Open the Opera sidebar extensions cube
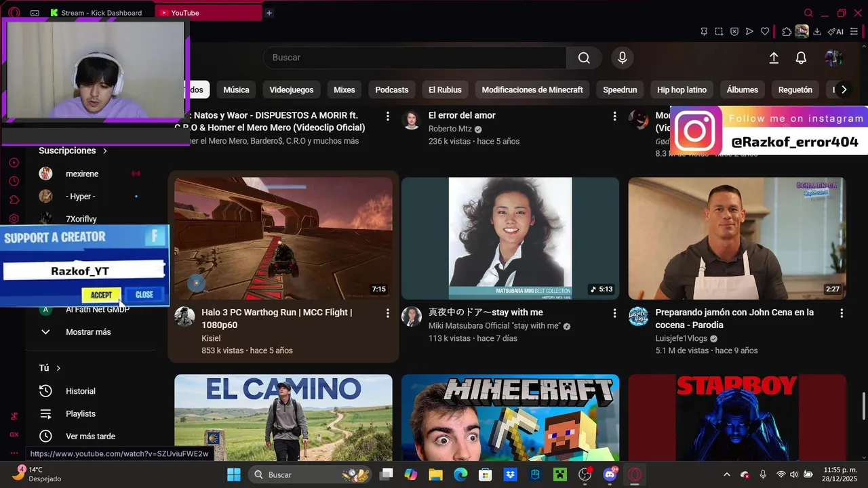Screen dimensions: 868x488 click(14, 199)
